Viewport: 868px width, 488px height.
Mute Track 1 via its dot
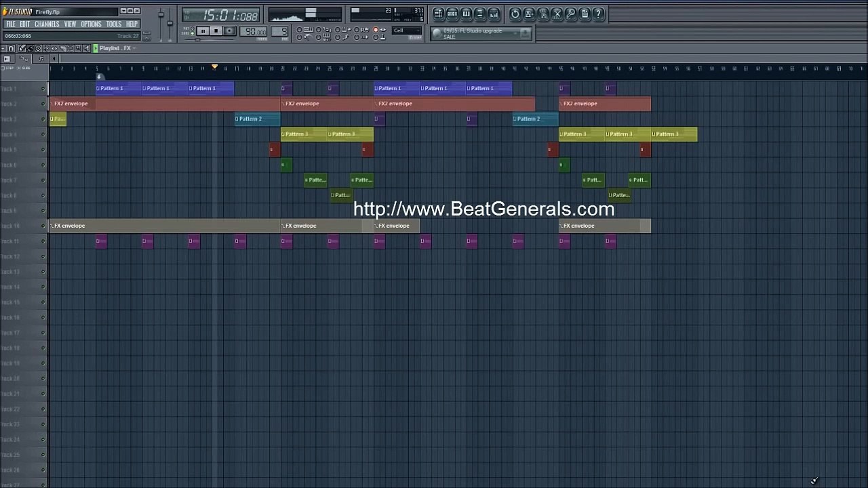tap(43, 88)
